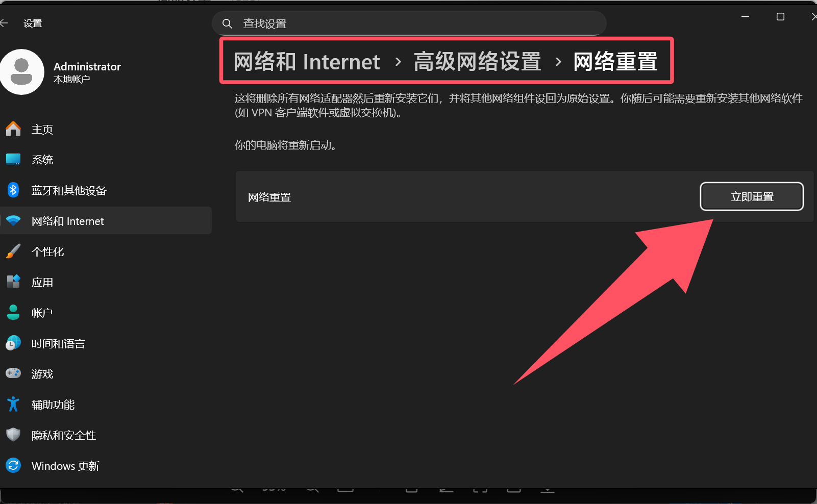Open Windows Update sync icon

point(13,465)
